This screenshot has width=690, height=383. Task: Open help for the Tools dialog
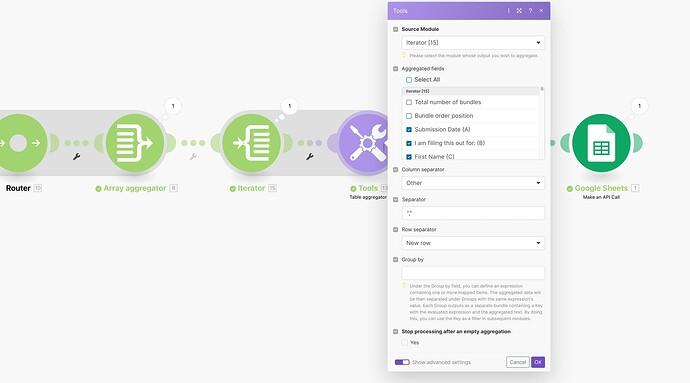point(530,11)
